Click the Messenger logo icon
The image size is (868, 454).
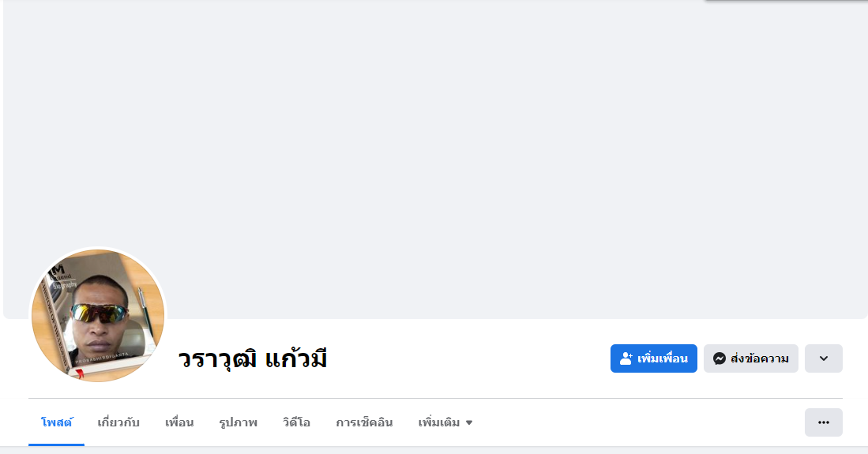click(x=720, y=358)
